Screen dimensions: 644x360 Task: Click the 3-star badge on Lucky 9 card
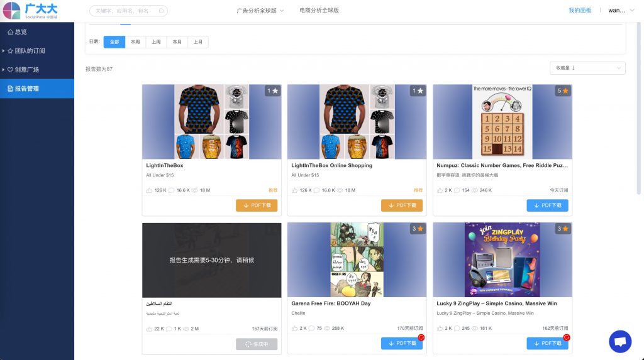563,229
